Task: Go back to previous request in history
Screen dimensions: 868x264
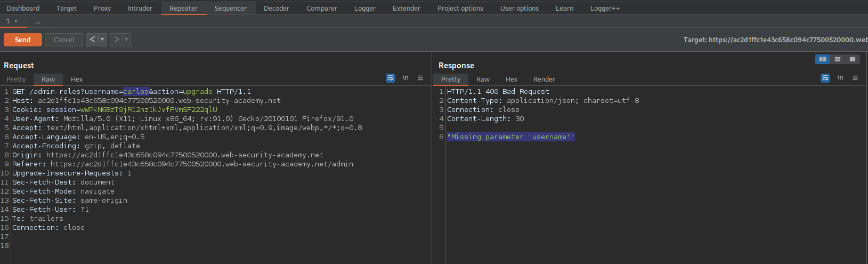Action: click(92, 39)
